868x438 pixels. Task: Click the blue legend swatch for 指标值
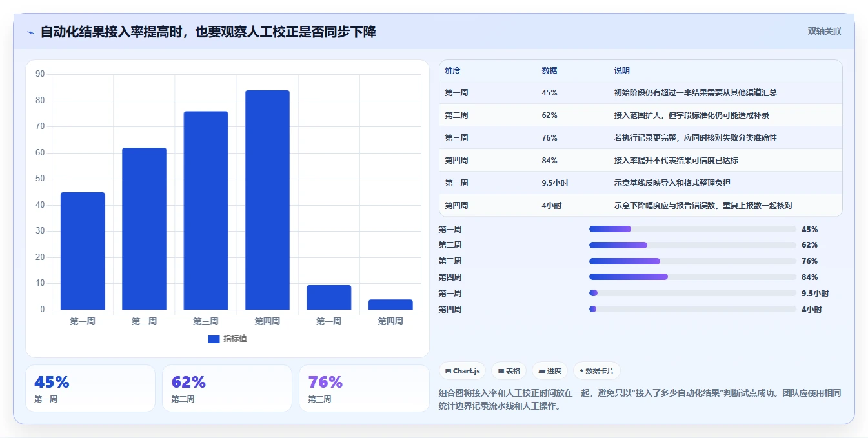214,339
